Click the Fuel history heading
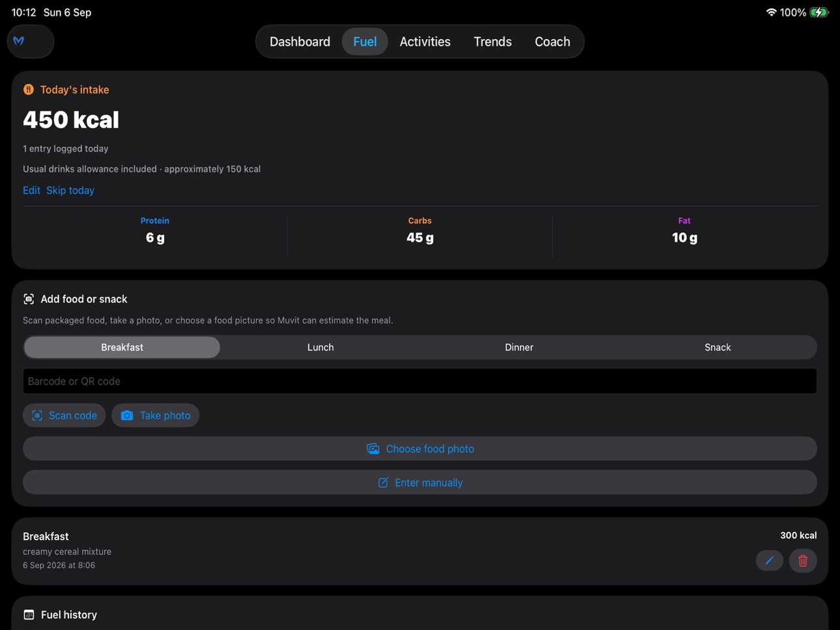 click(x=69, y=615)
